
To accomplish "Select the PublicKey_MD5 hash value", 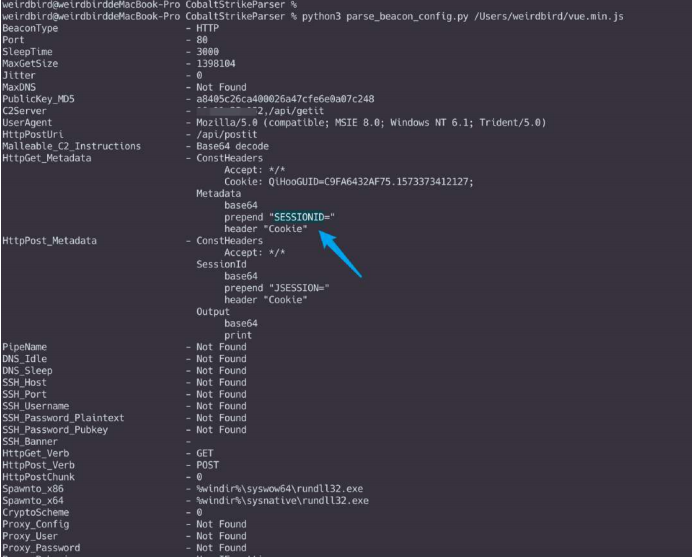I will coord(285,99).
